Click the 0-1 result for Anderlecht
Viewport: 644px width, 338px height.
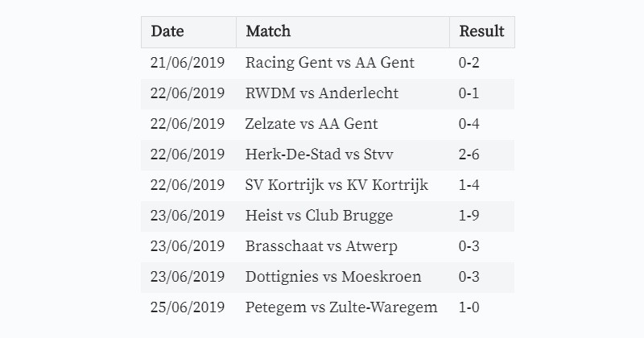coord(481,93)
